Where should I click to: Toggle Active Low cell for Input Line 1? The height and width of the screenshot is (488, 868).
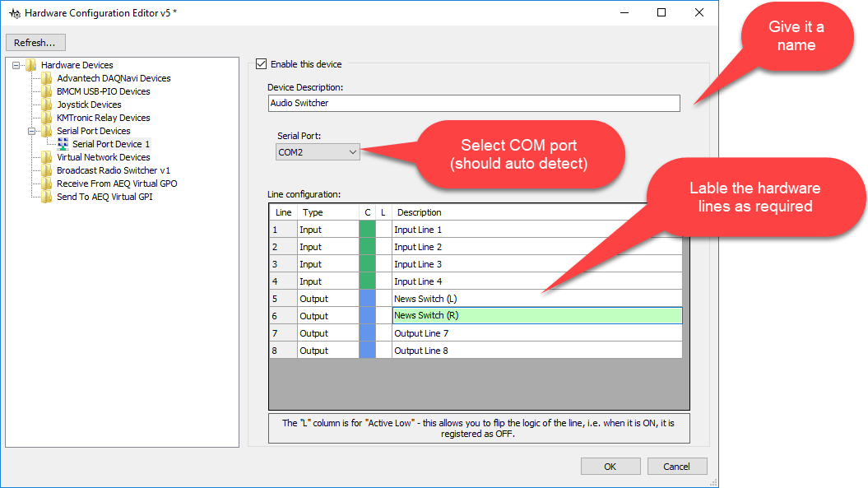[x=383, y=230]
